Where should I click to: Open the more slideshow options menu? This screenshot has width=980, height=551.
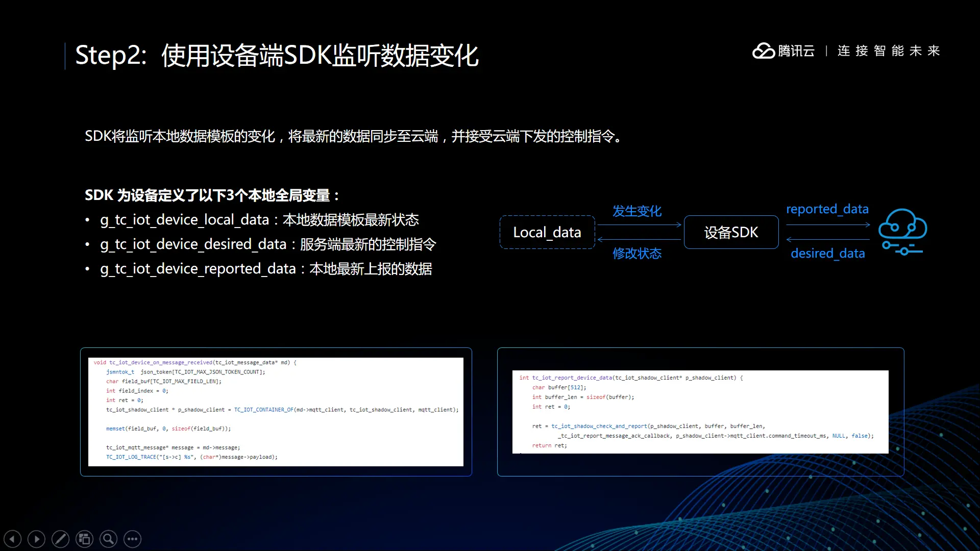coord(132,539)
